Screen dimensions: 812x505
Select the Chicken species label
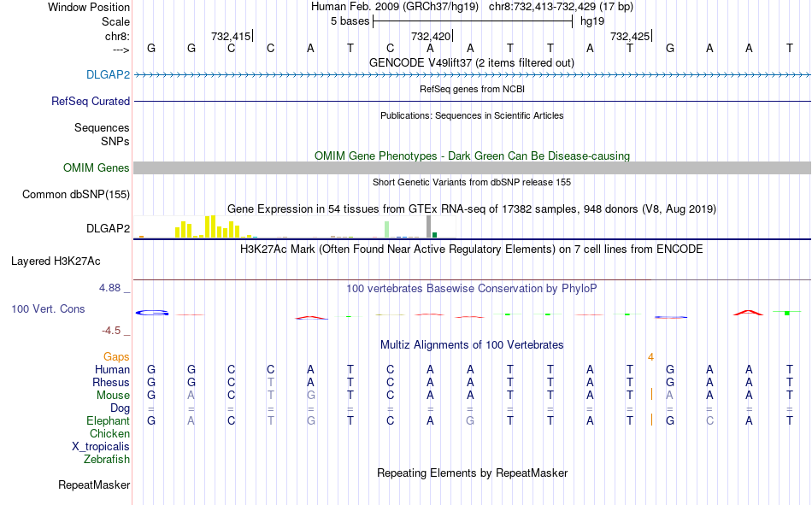point(109,433)
